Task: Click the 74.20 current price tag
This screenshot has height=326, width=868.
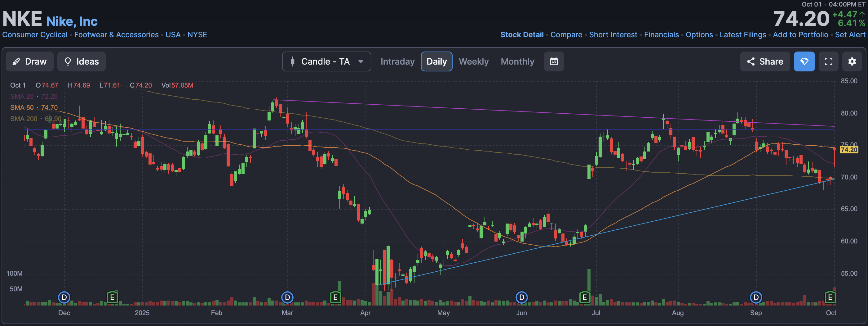Action: point(848,150)
